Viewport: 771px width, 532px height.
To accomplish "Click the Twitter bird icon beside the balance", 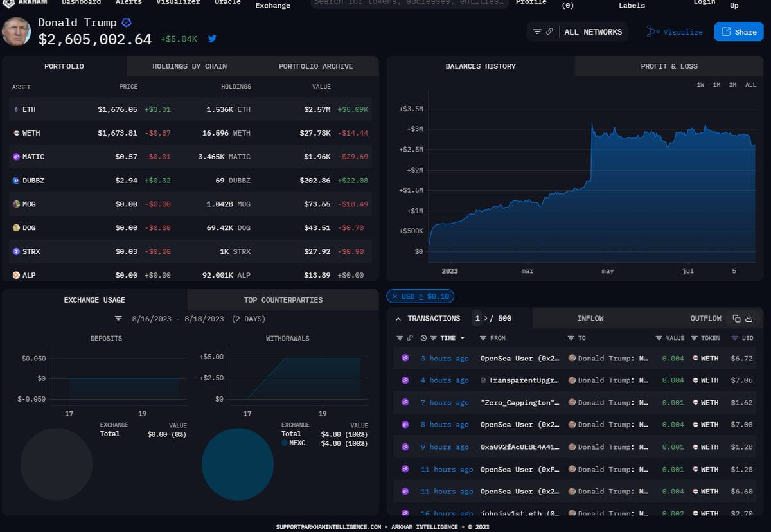I will (x=212, y=39).
